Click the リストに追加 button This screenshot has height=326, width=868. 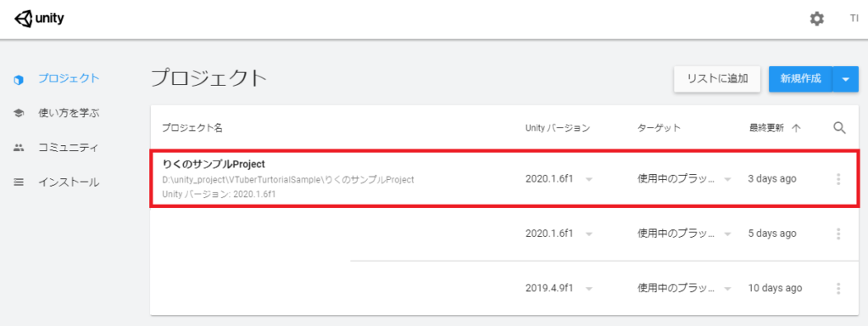[x=717, y=79]
